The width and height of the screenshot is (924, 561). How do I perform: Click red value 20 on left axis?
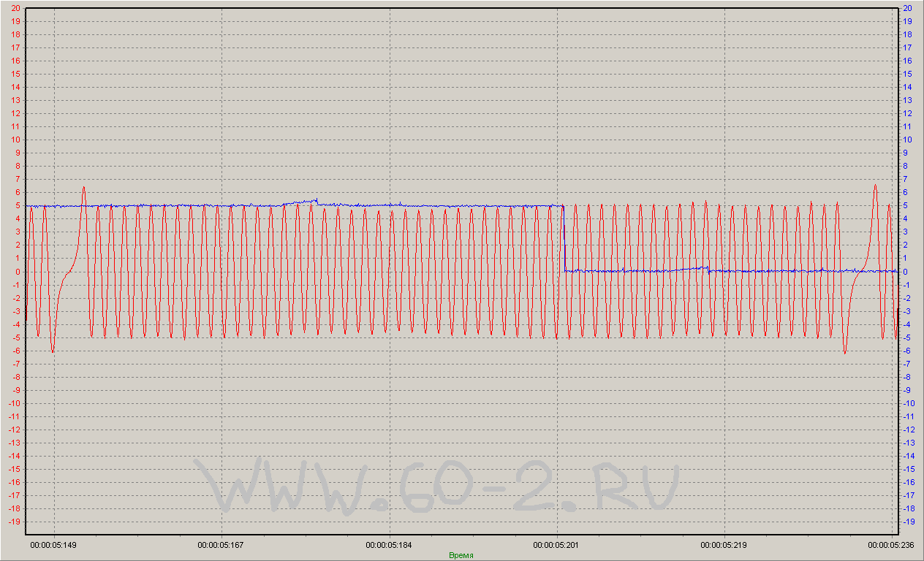pos(15,8)
